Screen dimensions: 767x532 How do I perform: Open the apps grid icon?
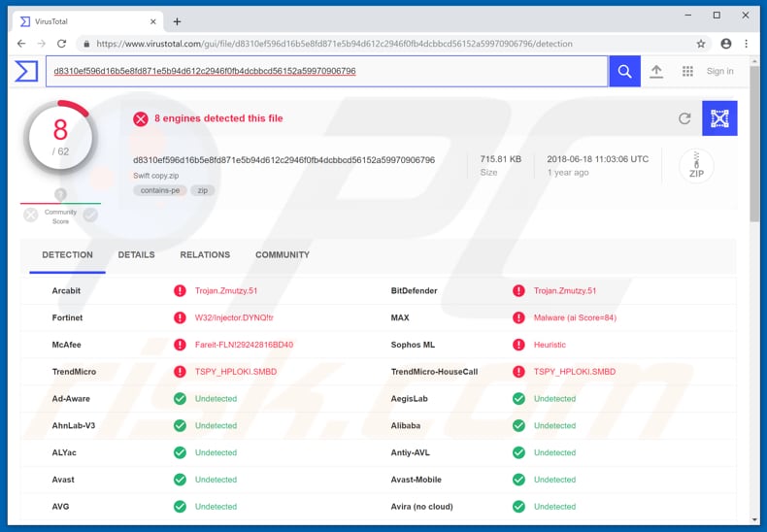(687, 72)
